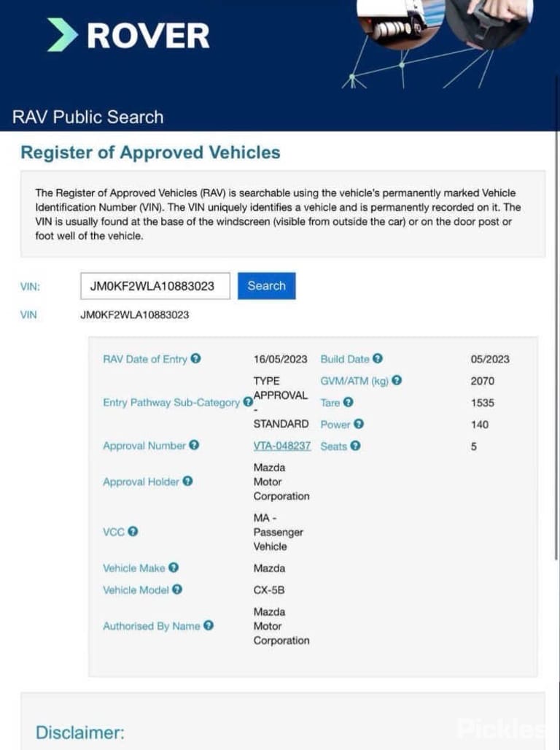Select the Vehicle Model value CX-5B
The height and width of the screenshot is (750, 560).
coord(269,590)
